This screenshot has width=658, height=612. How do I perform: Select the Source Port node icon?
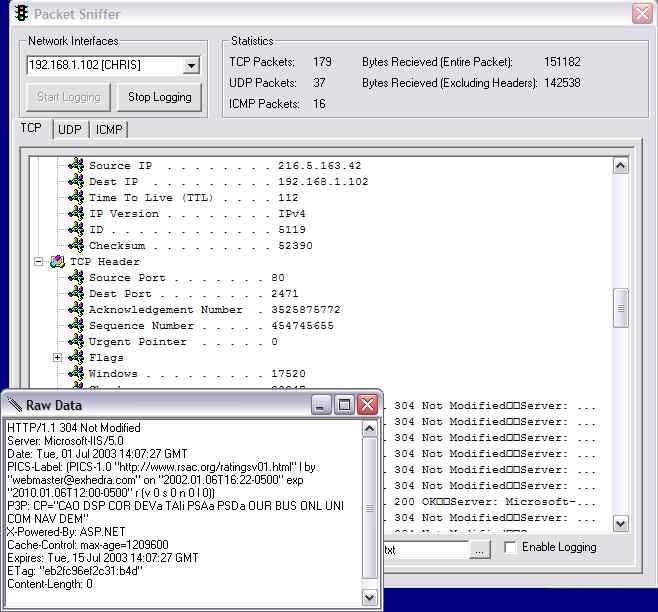(x=76, y=278)
